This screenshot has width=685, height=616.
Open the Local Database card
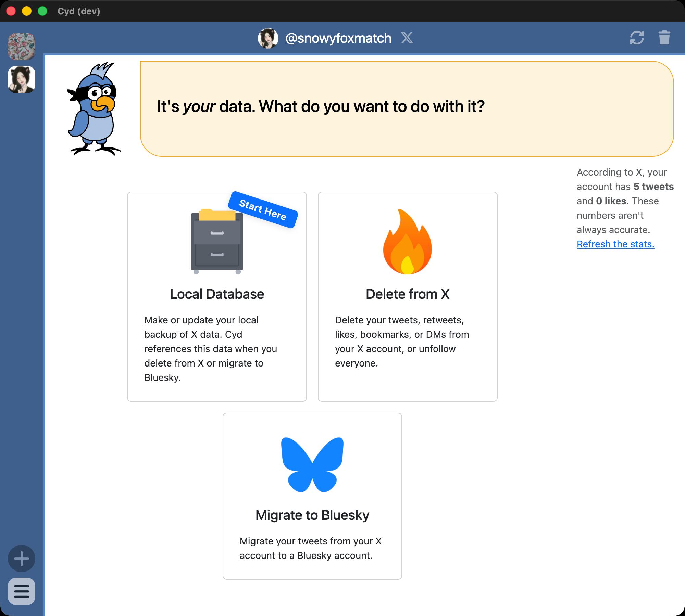pos(217,296)
